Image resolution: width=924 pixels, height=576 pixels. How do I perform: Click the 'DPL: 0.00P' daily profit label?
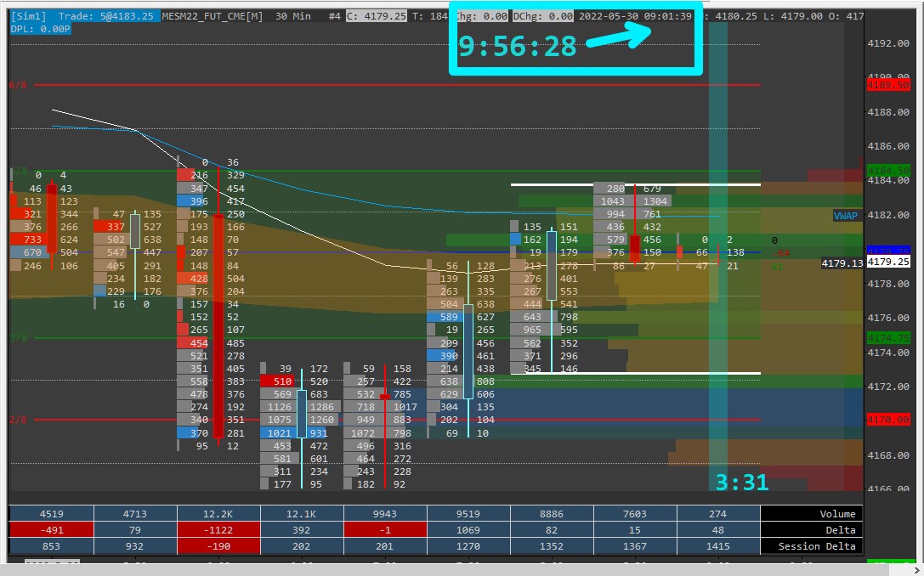coord(41,28)
